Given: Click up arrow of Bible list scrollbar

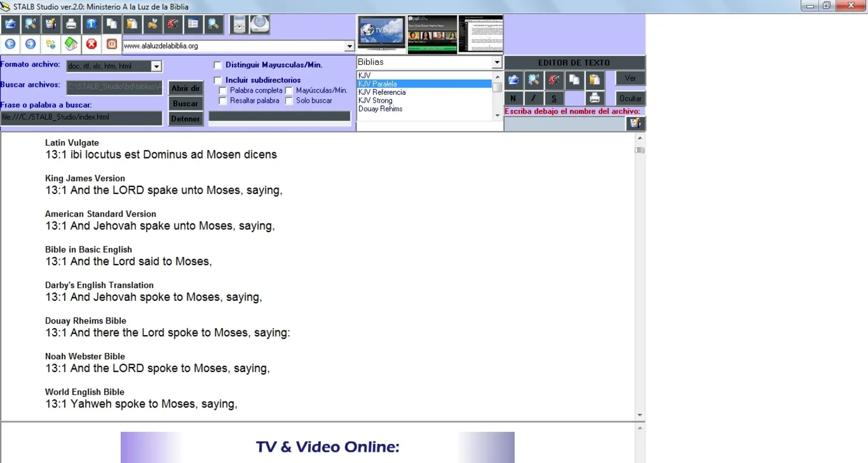Looking at the screenshot, I should pos(497,76).
